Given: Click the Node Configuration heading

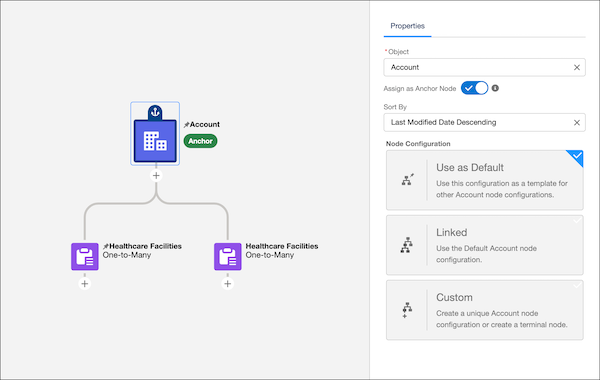Looking at the screenshot, I should click(418, 144).
